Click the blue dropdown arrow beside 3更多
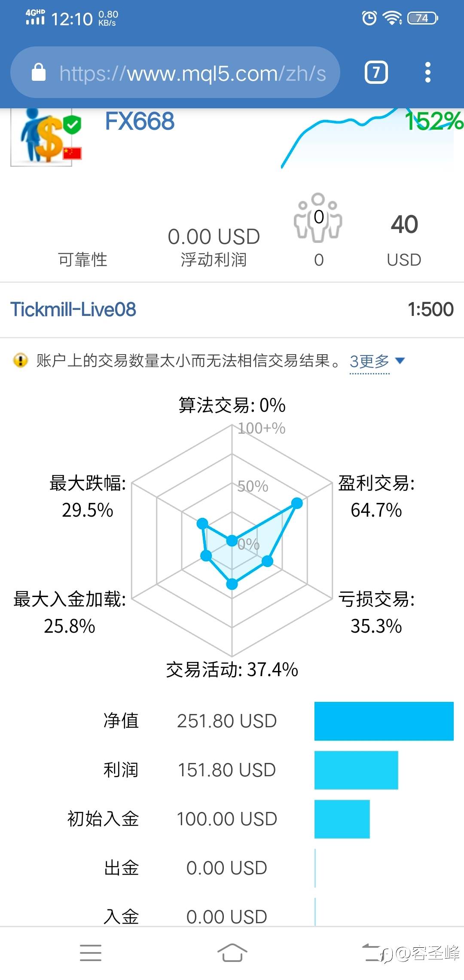This screenshot has height=980, width=464. pos(400,360)
